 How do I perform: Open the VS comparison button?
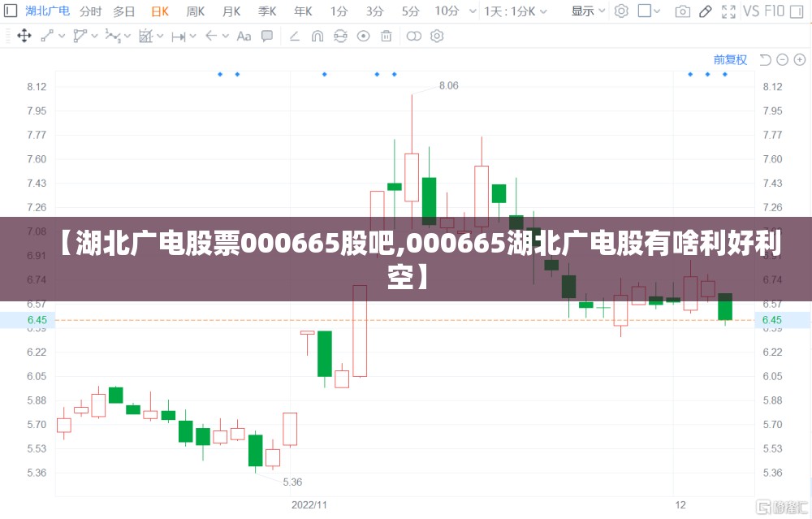tap(751, 11)
